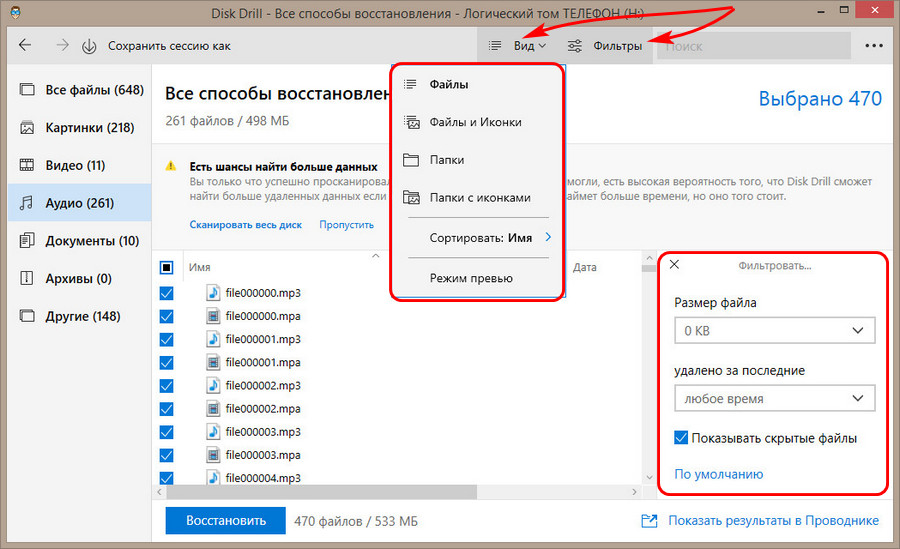Choose Папки view option
The width and height of the screenshot is (900, 549).
pos(478,160)
